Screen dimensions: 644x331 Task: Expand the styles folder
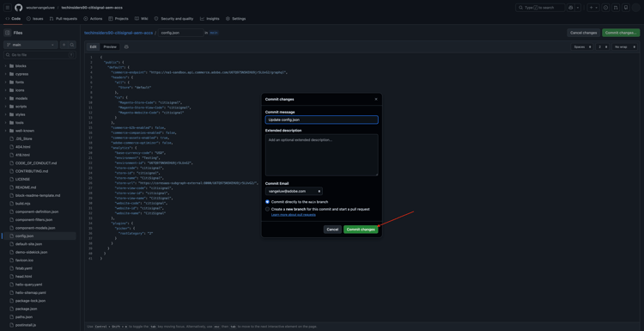pos(20,114)
